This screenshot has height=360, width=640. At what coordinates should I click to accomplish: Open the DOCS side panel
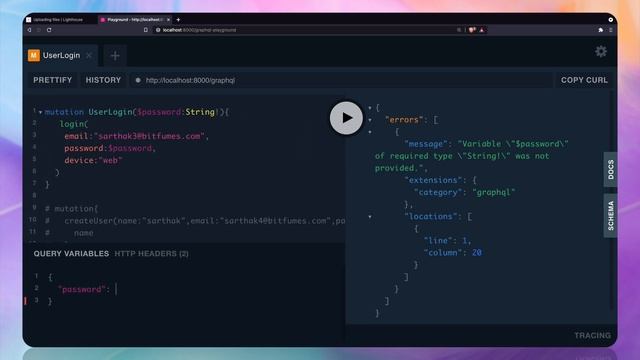coord(611,169)
